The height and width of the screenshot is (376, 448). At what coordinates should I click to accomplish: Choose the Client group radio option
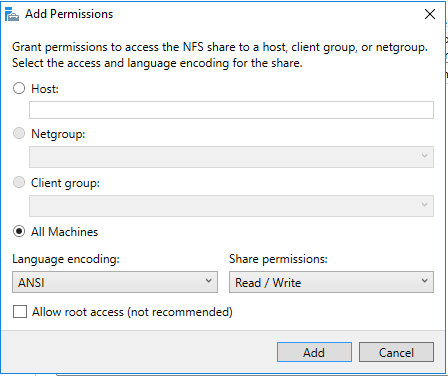tap(19, 182)
